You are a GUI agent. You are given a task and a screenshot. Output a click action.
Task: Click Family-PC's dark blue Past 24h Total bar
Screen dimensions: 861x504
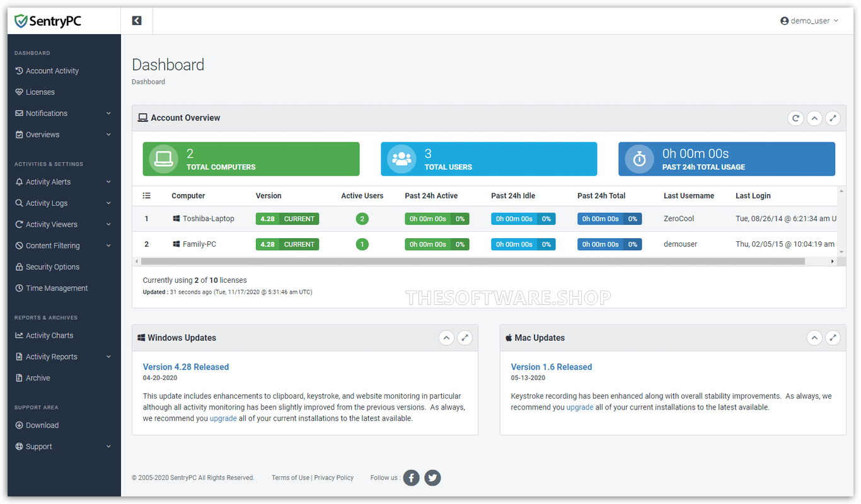(x=610, y=244)
